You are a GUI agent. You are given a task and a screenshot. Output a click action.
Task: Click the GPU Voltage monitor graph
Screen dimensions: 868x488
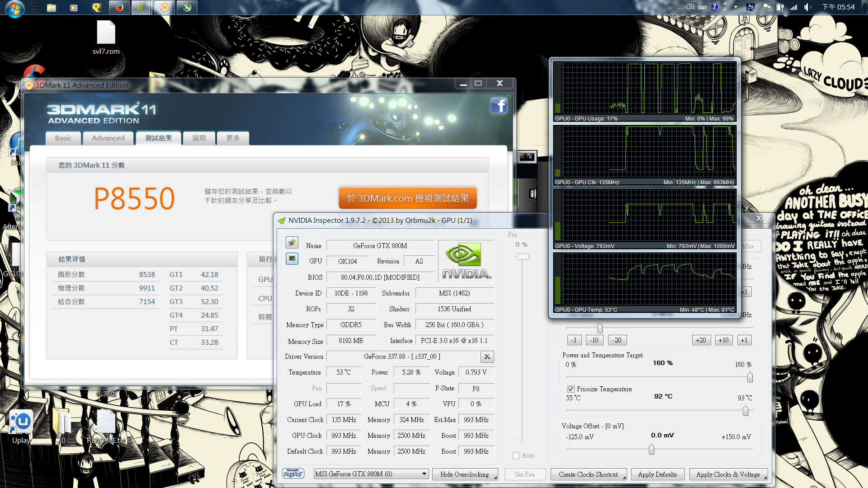point(644,219)
